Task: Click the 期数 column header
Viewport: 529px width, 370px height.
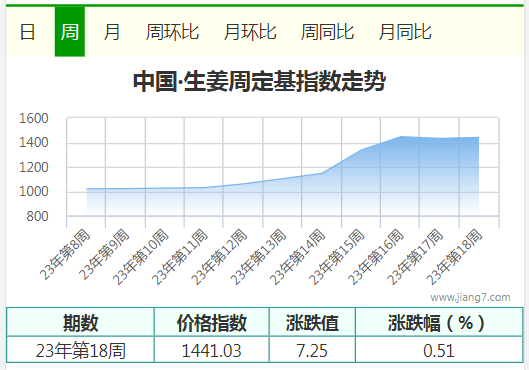Action: point(80,322)
